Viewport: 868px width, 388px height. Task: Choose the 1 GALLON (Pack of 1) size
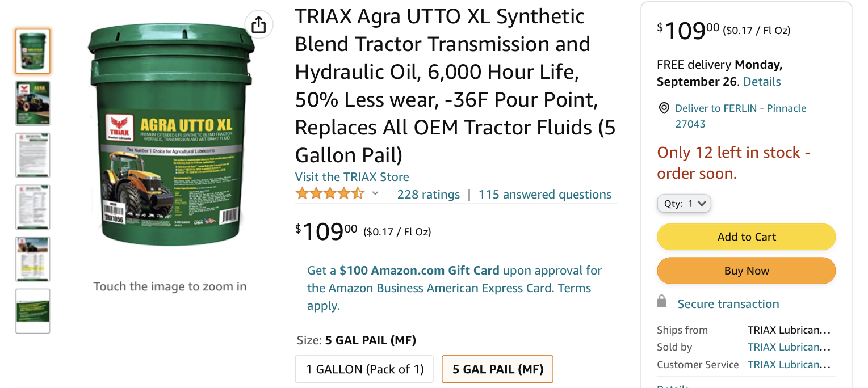point(364,369)
